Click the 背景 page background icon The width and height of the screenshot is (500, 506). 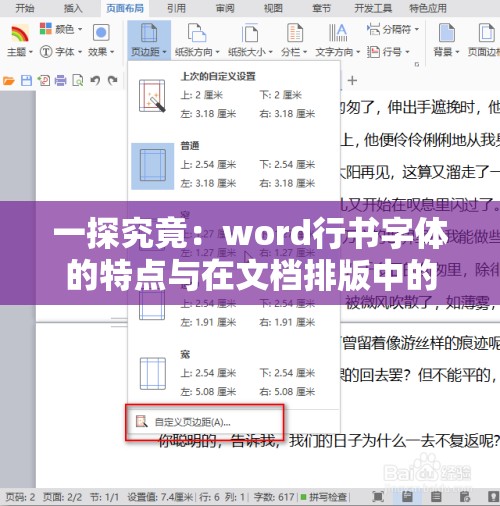447,33
